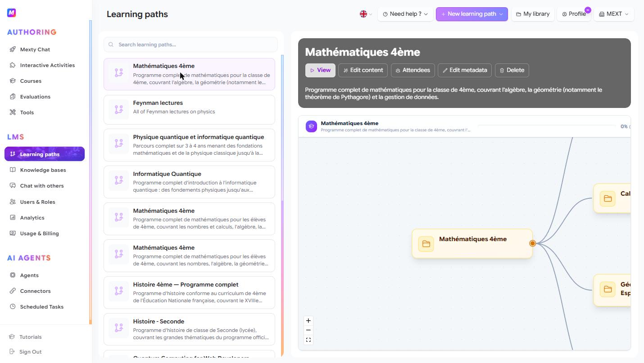Image resolution: width=644 pixels, height=363 pixels.
Task: Open Tutorials link
Action: pyautogui.click(x=30, y=337)
